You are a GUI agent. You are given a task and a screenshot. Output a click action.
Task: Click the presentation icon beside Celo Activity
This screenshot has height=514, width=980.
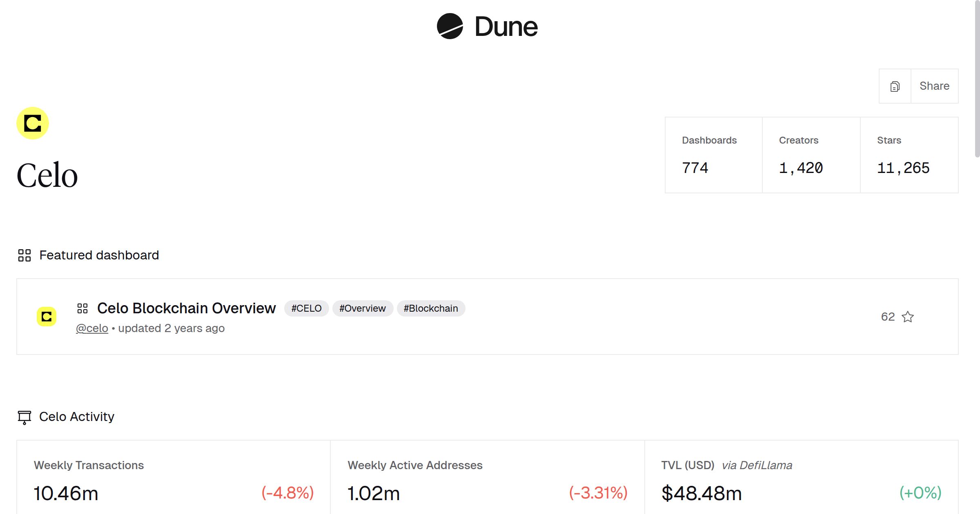click(x=24, y=417)
